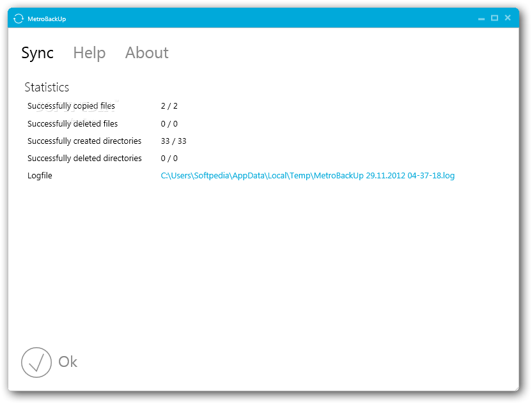The height and width of the screenshot is (404, 532).
Task: Minimize the MetroBackUp window
Action: (x=481, y=19)
